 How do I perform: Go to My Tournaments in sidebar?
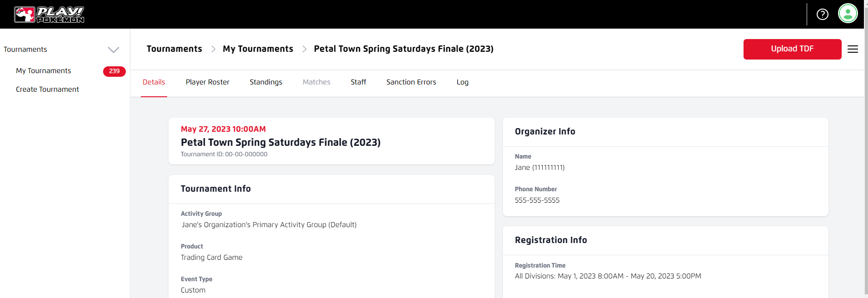click(x=44, y=71)
